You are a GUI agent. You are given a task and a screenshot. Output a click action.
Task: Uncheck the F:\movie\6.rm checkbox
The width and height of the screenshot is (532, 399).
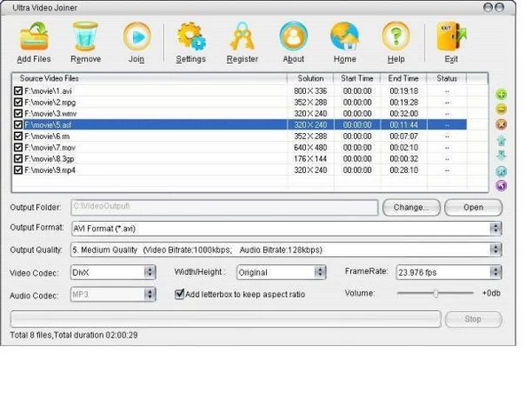[19, 136]
